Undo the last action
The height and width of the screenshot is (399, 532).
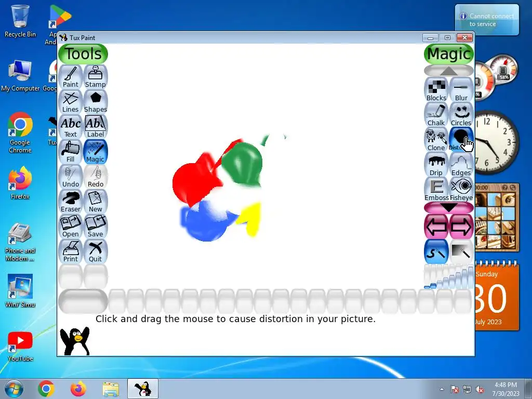pos(71,177)
